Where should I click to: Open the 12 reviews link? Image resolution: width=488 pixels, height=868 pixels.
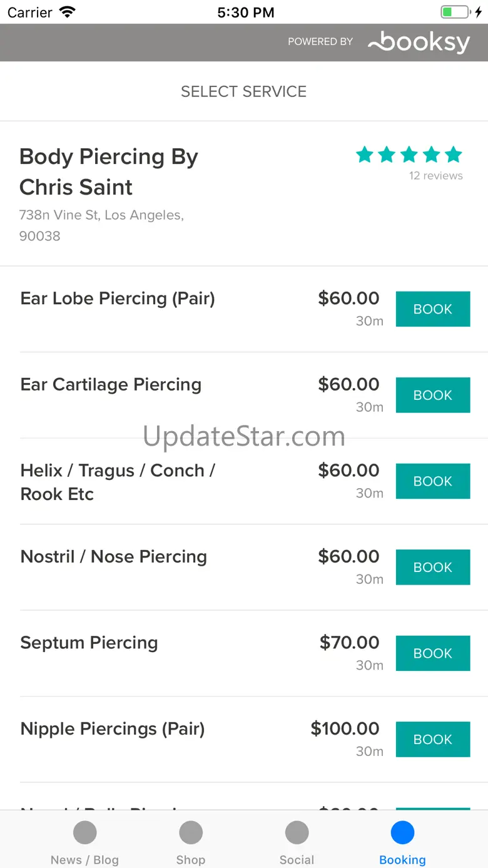[x=436, y=176]
